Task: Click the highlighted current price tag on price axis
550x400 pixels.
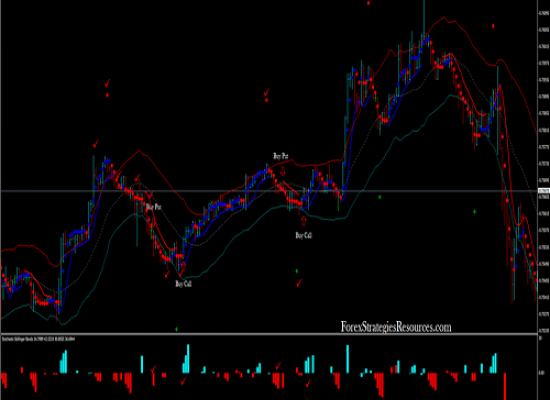Action: (544, 191)
